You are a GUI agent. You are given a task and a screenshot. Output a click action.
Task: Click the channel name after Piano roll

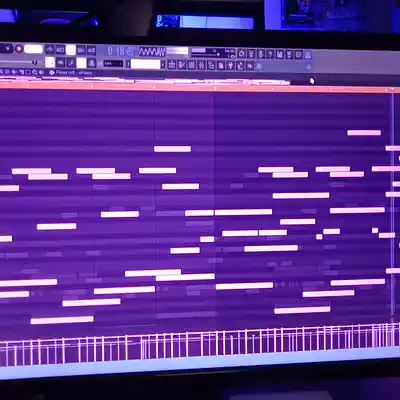[x=85, y=73]
